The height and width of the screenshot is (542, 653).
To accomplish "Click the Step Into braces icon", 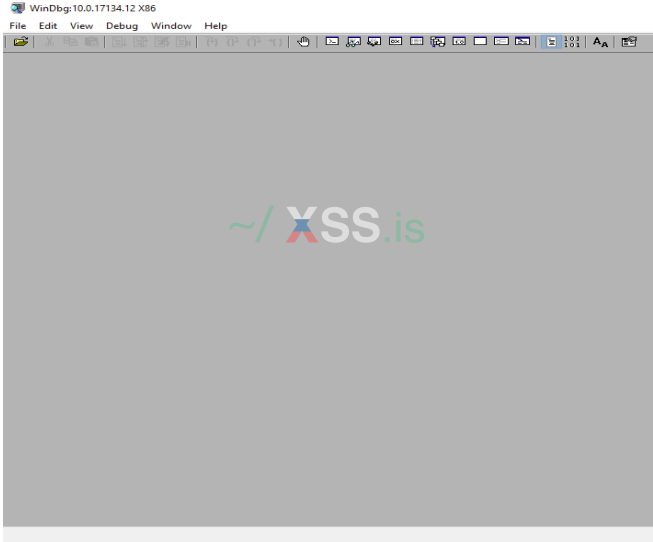I will [x=212, y=42].
